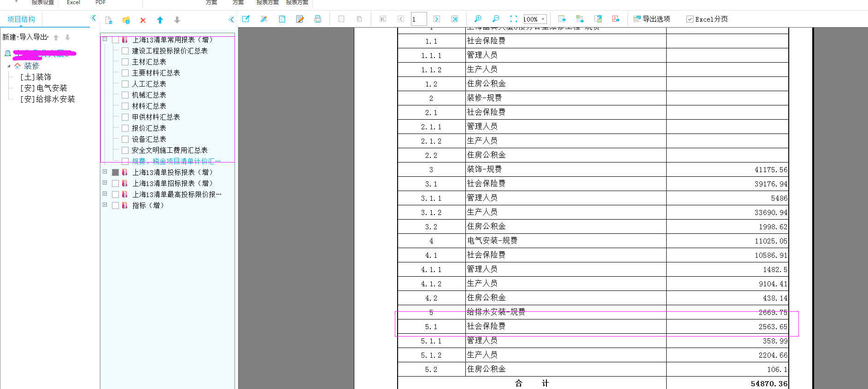
Task: Click the 合计 total value 54870.36
Action: 769,383
